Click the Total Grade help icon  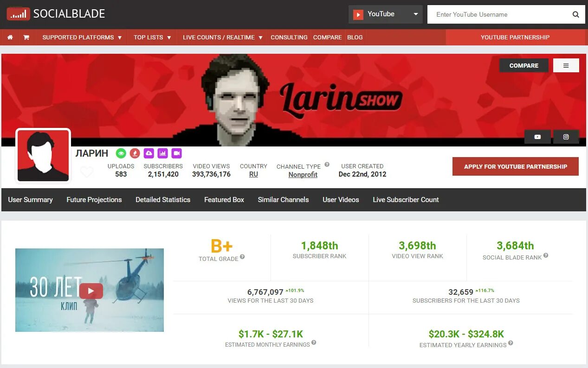[x=242, y=257]
